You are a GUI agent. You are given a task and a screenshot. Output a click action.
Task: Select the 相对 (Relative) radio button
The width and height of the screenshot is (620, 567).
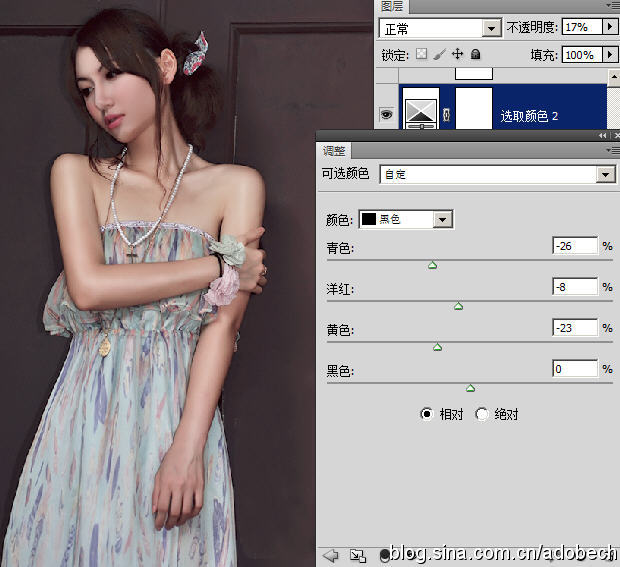click(427, 414)
